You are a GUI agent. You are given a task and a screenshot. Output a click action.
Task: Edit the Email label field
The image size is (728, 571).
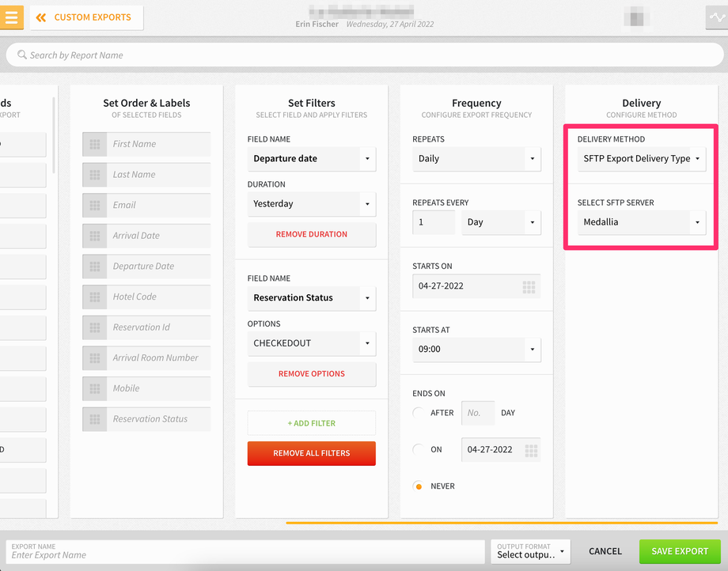click(158, 206)
